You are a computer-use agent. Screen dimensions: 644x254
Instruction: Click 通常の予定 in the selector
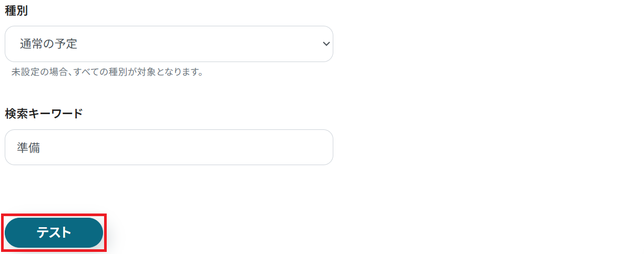point(49,44)
